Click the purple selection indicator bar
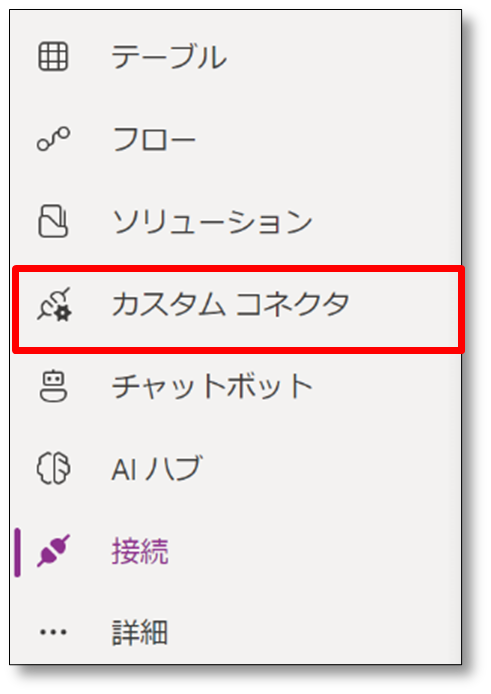491x694 pixels. (17, 552)
